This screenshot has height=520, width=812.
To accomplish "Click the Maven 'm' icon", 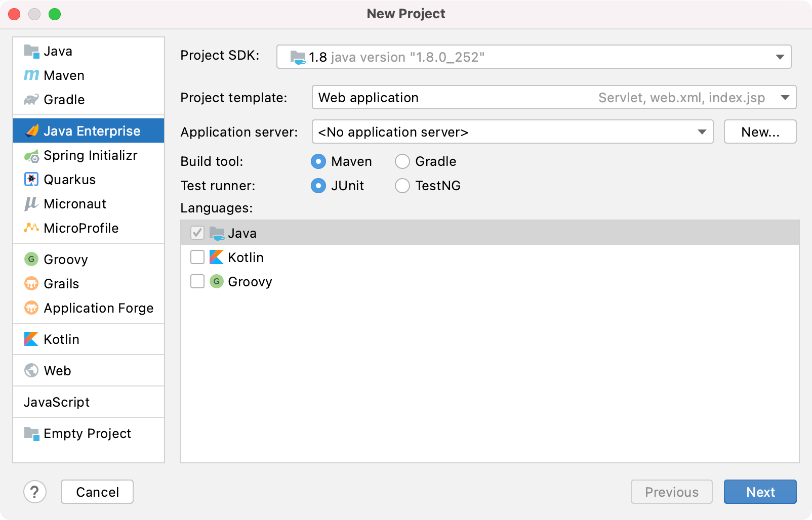I will click(31, 75).
